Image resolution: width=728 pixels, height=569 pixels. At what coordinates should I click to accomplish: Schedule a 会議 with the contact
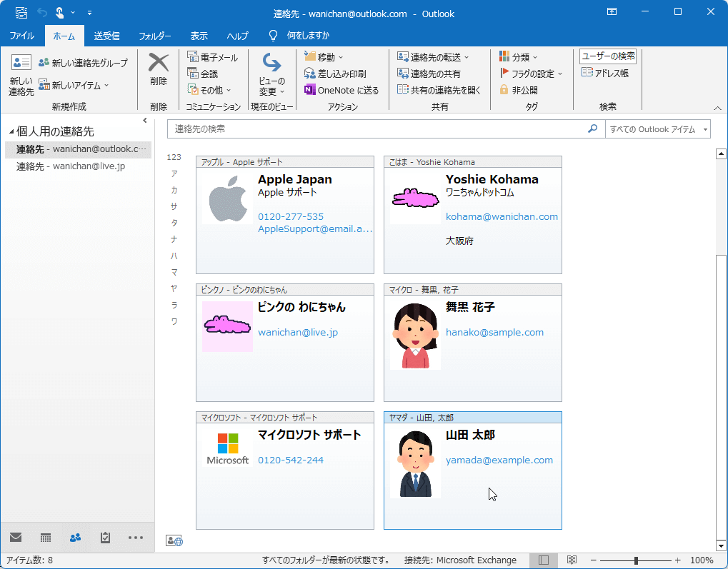[203, 74]
